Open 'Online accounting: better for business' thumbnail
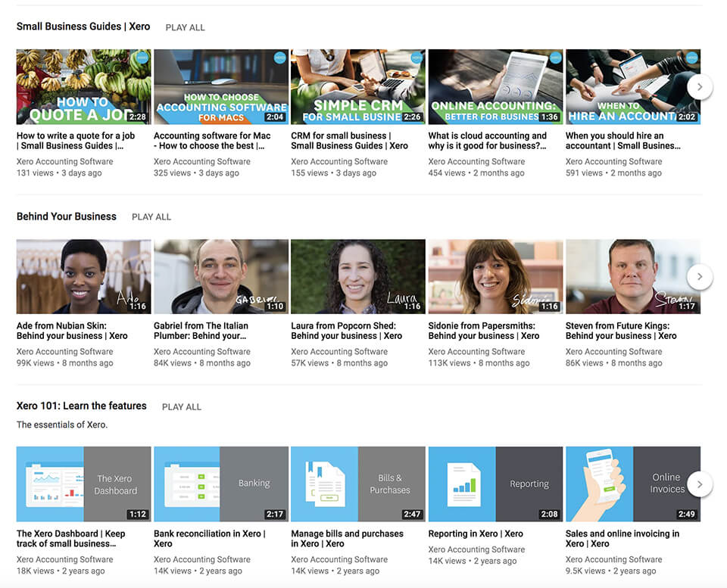 pyautogui.click(x=495, y=86)
